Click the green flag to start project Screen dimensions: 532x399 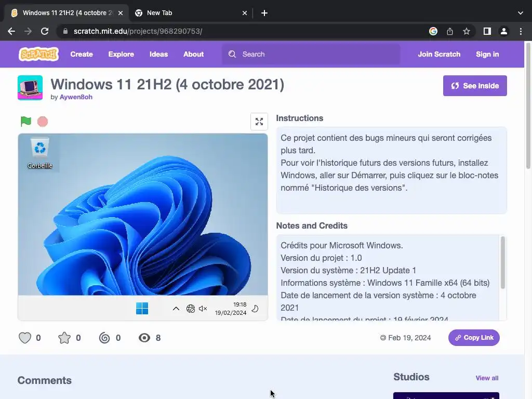26,121
